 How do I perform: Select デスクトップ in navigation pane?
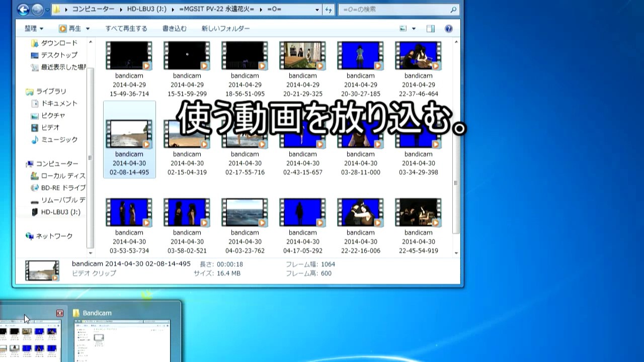pos(54,55)
